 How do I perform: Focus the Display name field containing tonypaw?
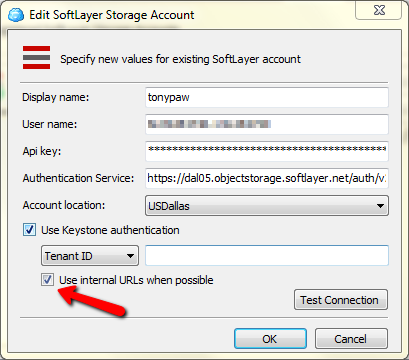(267, 97)
